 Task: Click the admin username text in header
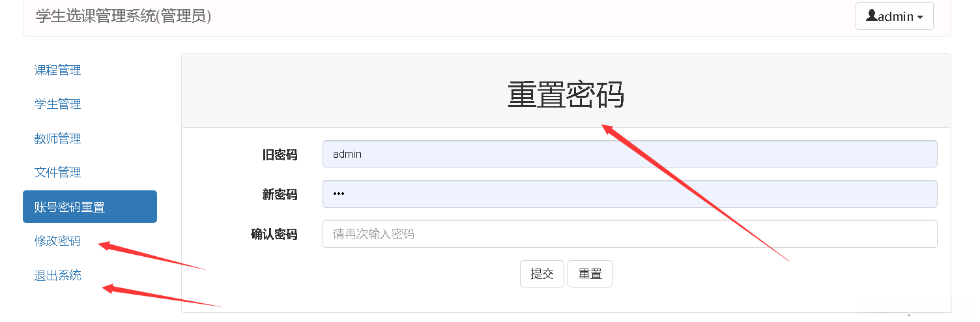pos(895,17)
